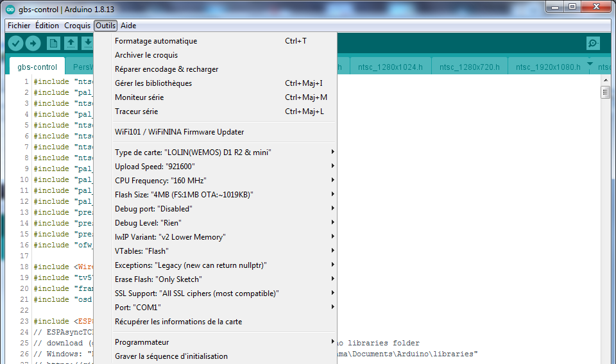Open the Aide menu
This screenshot has height=364, width=616.
pyautogui.click(x=128, y=26)
